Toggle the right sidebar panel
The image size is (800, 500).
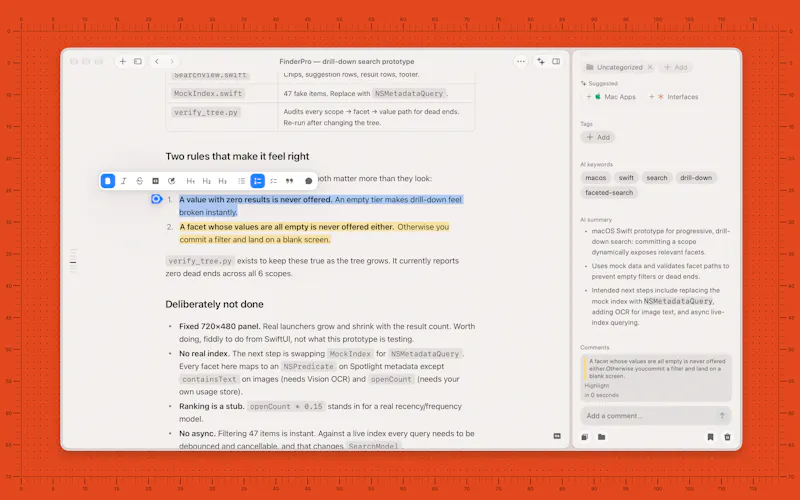556,61
